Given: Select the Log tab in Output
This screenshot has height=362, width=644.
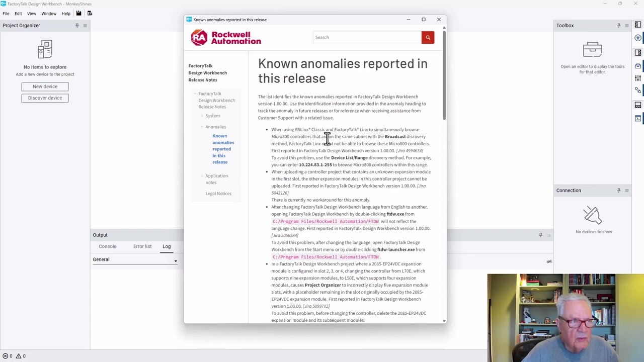Looking at the screenshot, I should (x=167, y=247).
